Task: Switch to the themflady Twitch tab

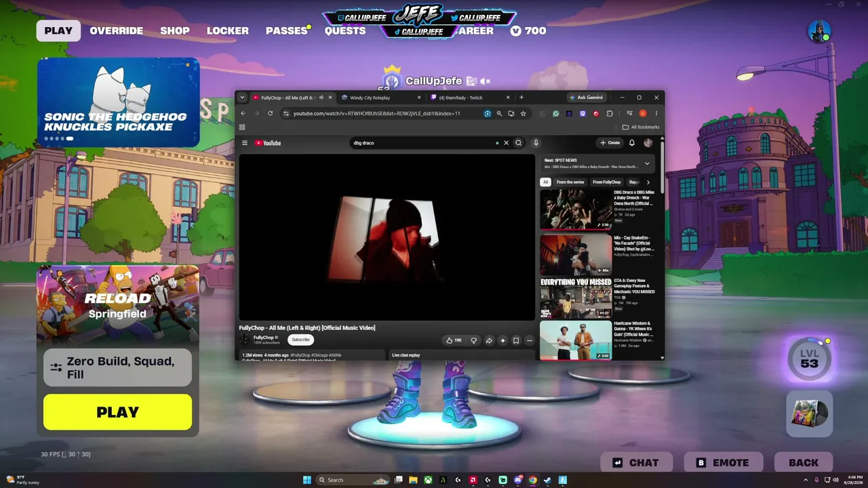Action: point(471,98)
